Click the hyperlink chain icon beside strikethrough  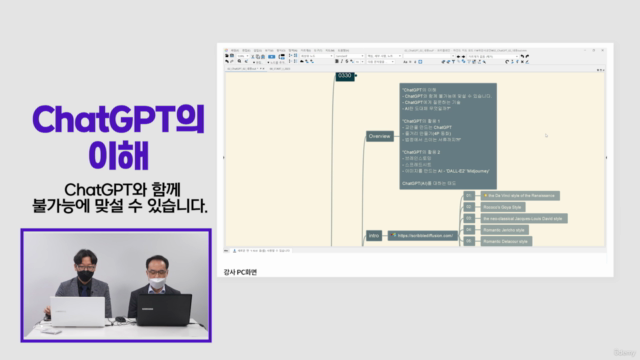point(352,62)
